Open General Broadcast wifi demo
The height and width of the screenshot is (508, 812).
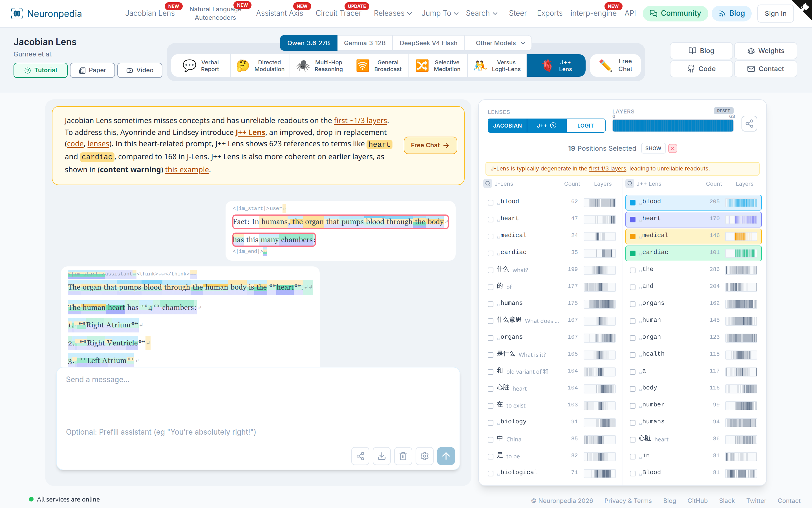pos(379,65)
